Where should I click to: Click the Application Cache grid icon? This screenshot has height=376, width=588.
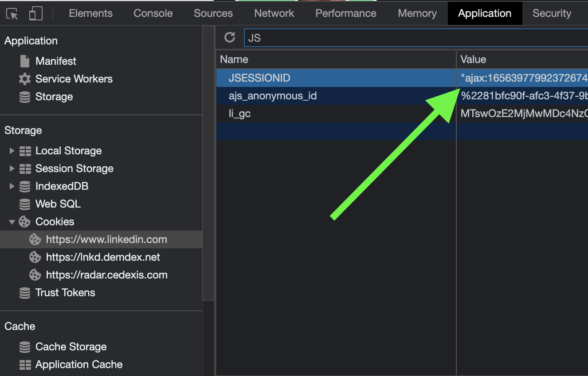(25, 364)
